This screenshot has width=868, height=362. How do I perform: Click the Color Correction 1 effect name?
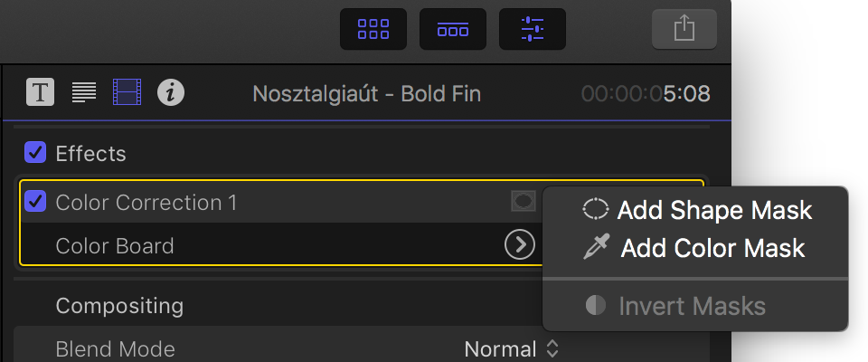[x=146, y=203]
